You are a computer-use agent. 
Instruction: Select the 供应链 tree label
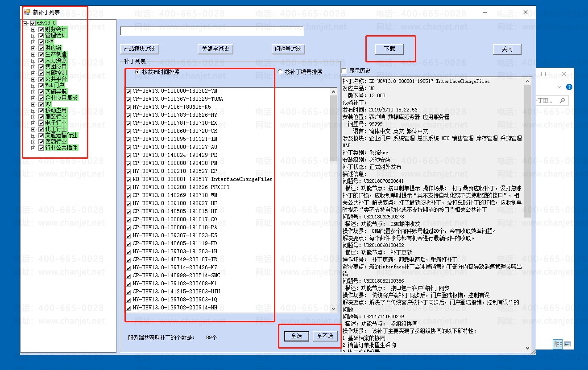point(53,48)
